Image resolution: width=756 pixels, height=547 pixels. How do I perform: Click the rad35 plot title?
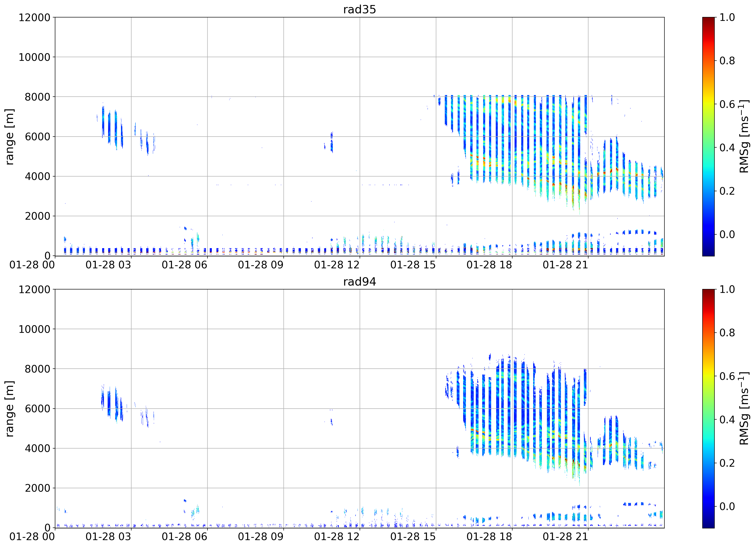[359, 9]
